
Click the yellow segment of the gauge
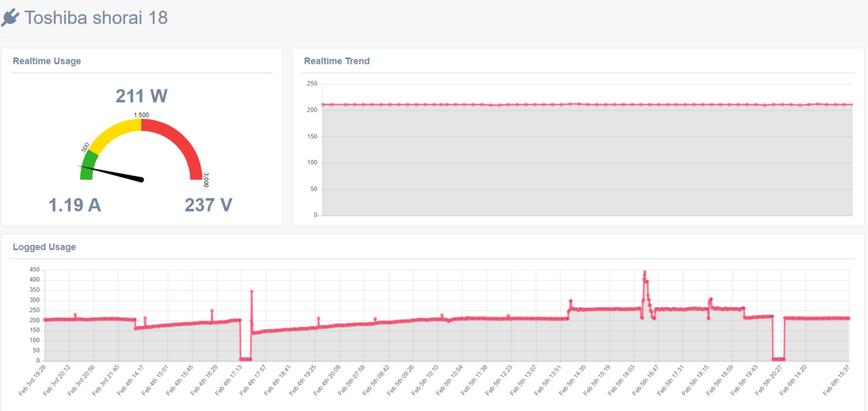115,133
